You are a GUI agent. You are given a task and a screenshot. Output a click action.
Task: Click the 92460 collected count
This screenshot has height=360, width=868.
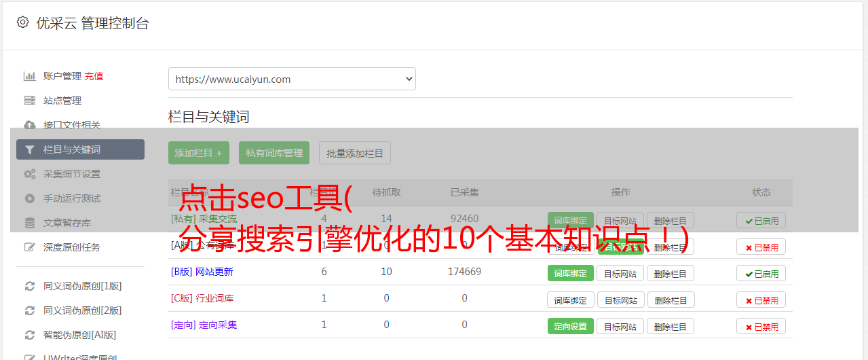(x=464, y=219)
